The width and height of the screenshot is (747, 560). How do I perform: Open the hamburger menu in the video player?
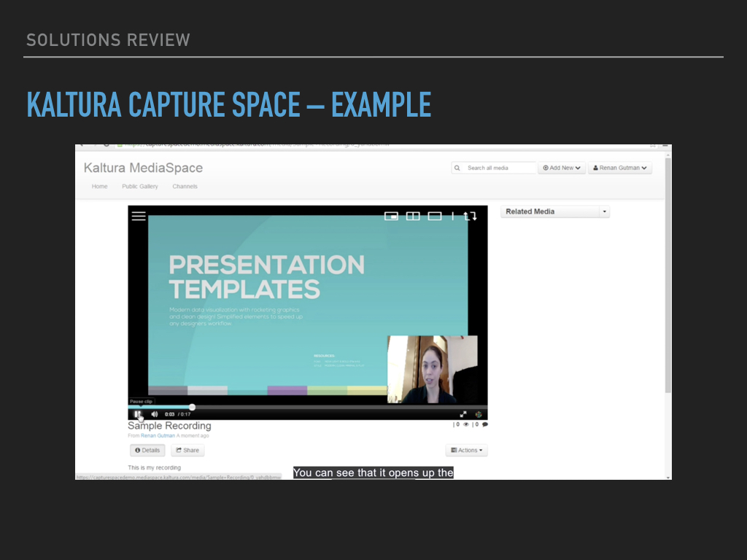tap(139, 216)
